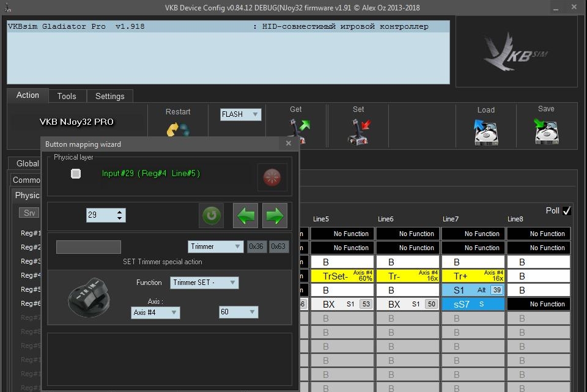Open the Trimmer type dropdown

[215, 246]
